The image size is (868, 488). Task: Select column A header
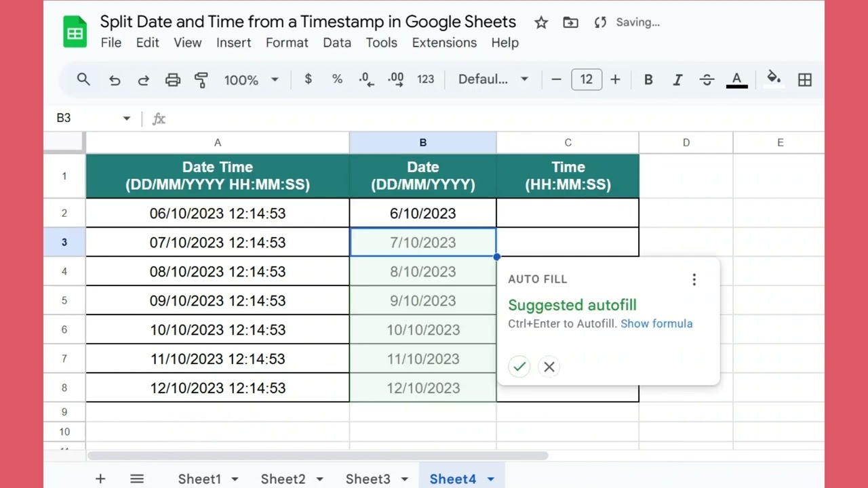(218, 142)
